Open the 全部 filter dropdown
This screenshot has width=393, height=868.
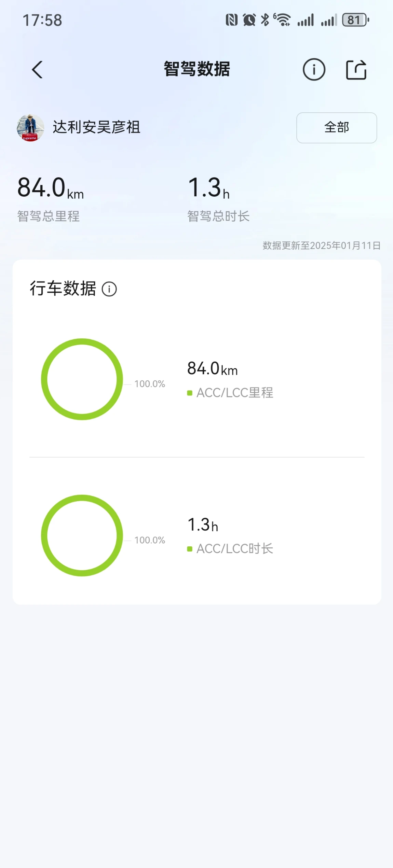337,128
